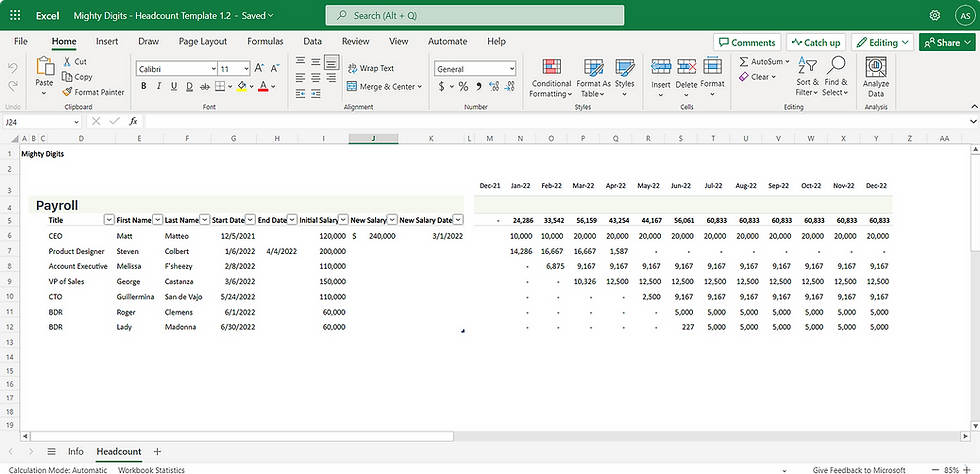Open the Title column filter dropdown

[x=109, y=220]
